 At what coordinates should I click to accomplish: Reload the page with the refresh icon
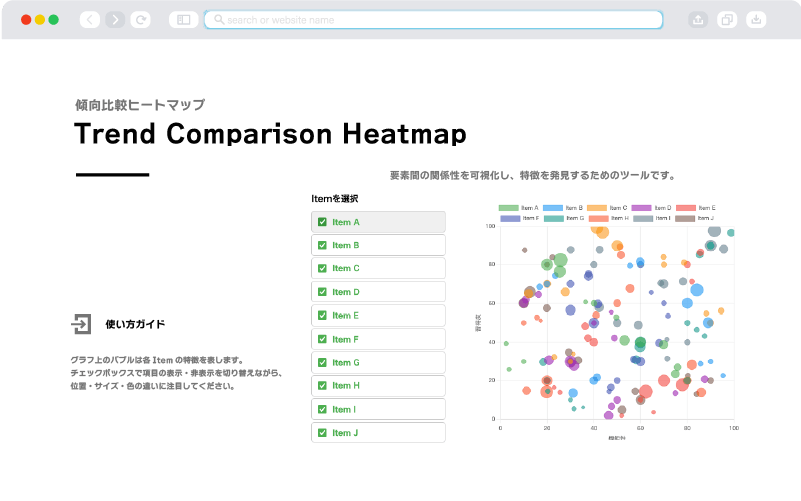[x=141, y=19]
